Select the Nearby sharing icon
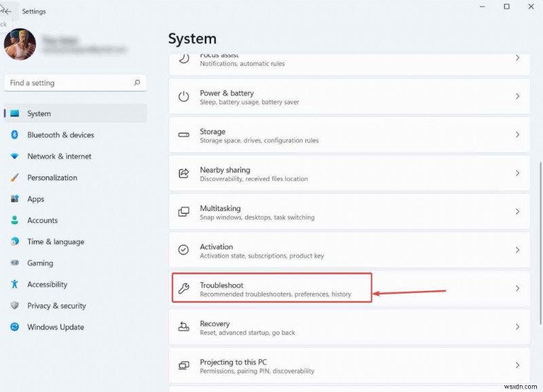 click(x=183, y=173)
